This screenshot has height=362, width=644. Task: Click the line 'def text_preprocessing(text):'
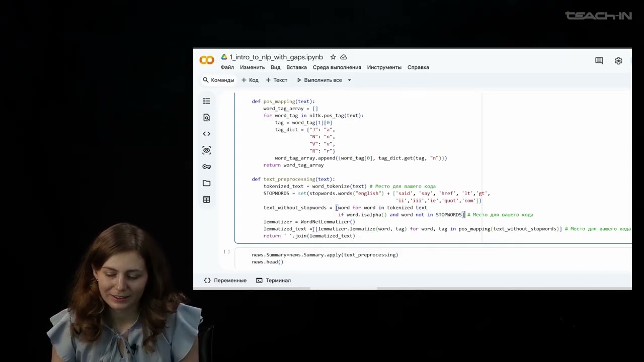(293, 179)
